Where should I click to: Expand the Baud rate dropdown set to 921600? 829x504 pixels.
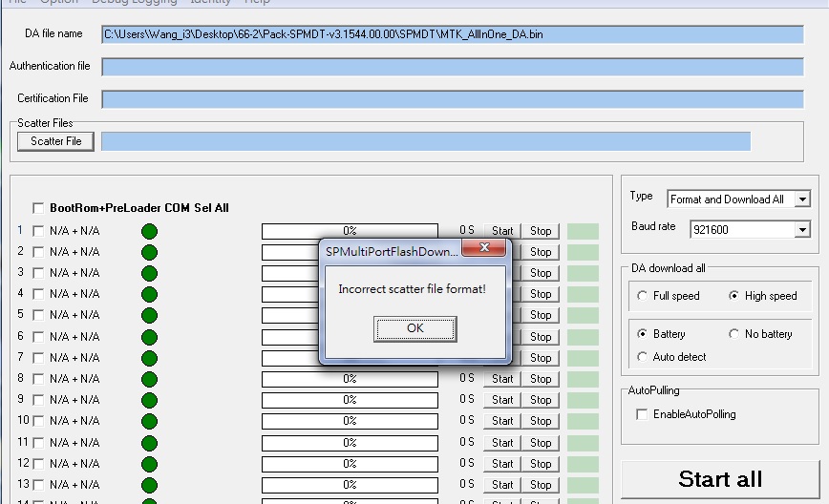[801, 229]
